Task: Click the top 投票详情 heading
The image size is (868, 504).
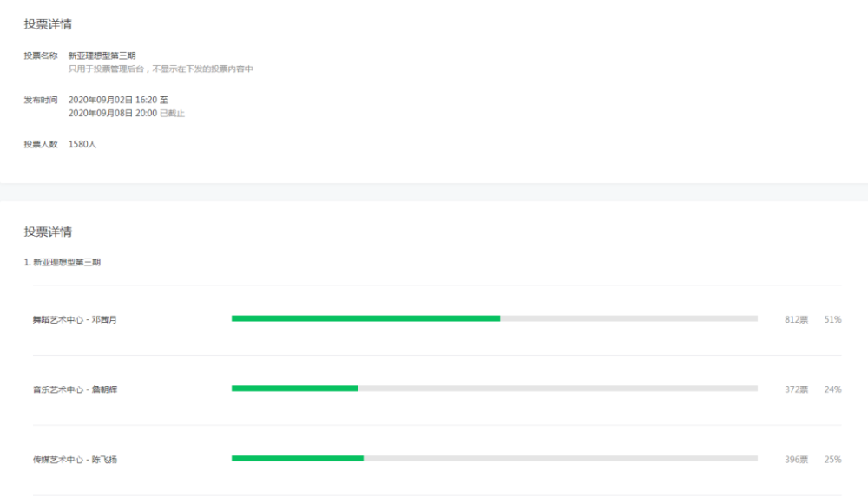Action: point(48,24)
